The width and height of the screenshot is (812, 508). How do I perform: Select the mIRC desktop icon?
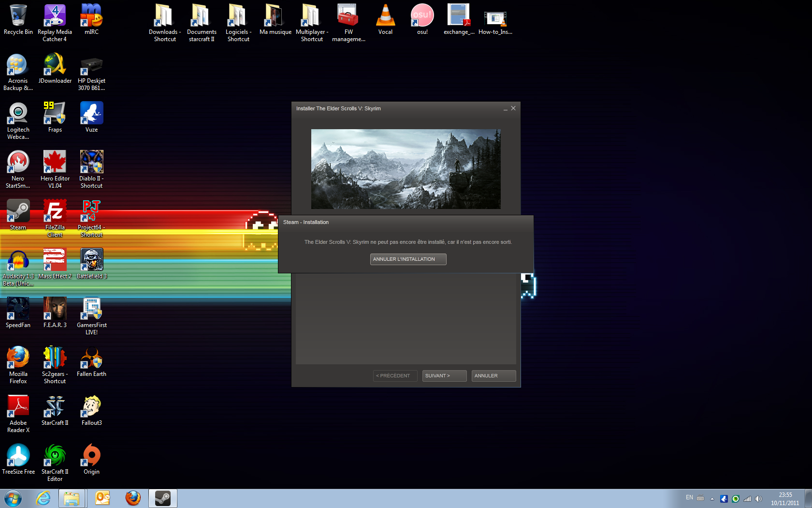92,20
